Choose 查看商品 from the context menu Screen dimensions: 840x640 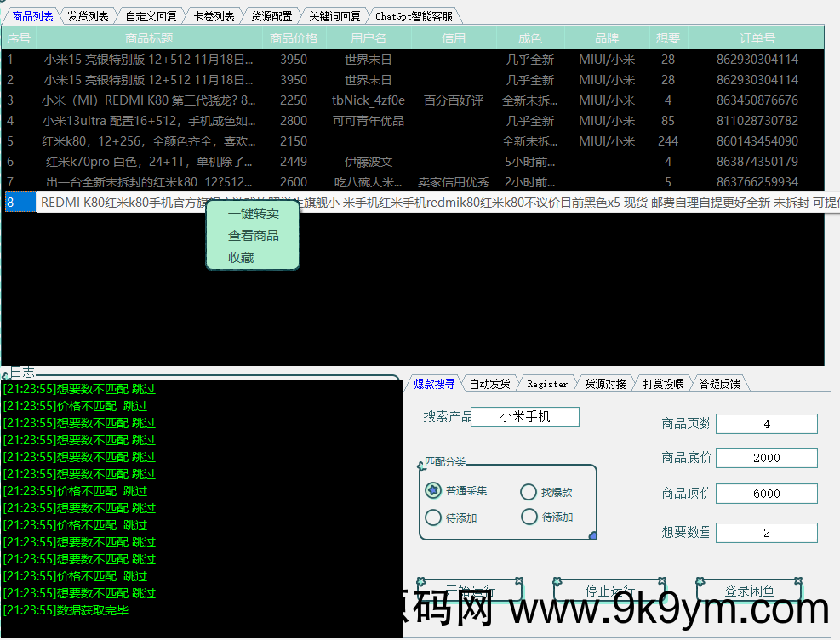(x=252, y=237)
